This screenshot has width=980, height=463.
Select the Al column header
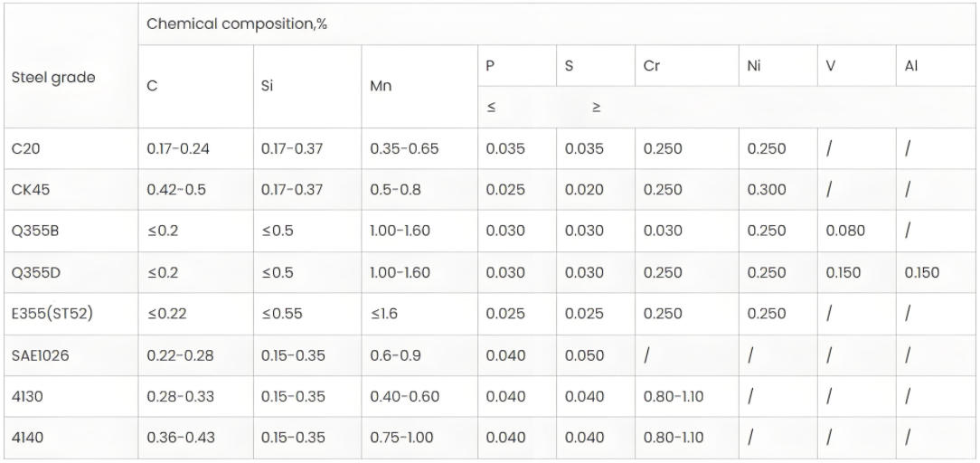tap(911, 68)
